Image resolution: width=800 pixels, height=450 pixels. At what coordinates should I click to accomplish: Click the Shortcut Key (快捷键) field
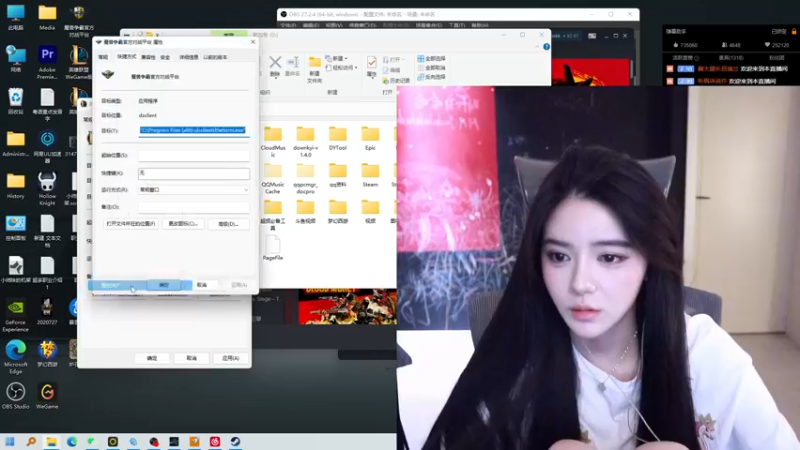coord(194,173)
